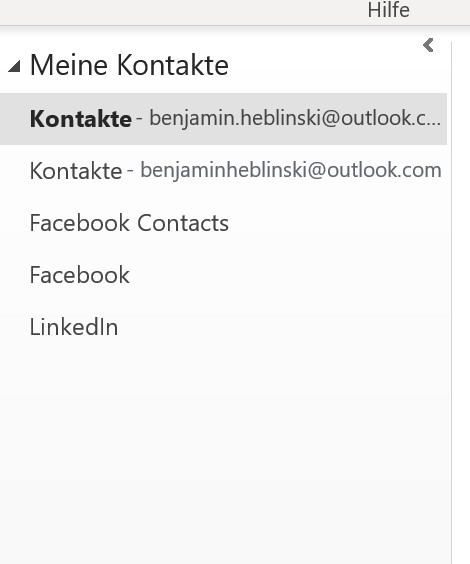Open the Hilfe ribbon tab
The width and height of the screenshot is (470, 564).
(x=388, y=10)
